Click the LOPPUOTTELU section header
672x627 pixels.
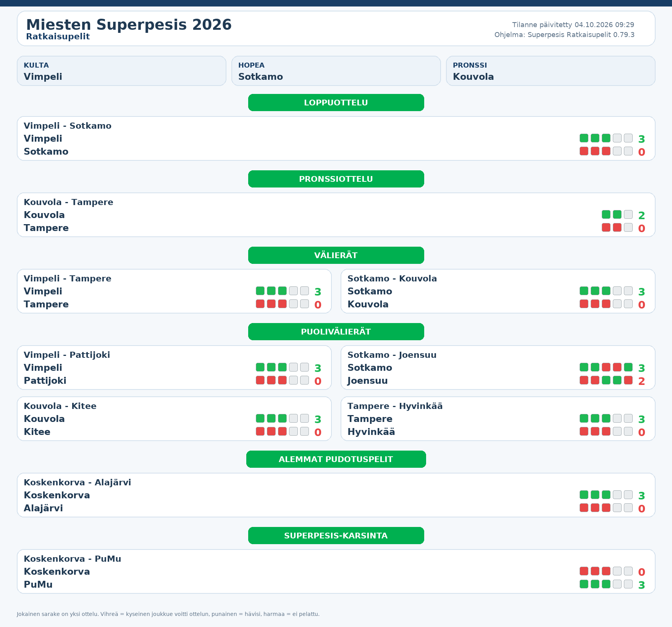pos(336,103)
